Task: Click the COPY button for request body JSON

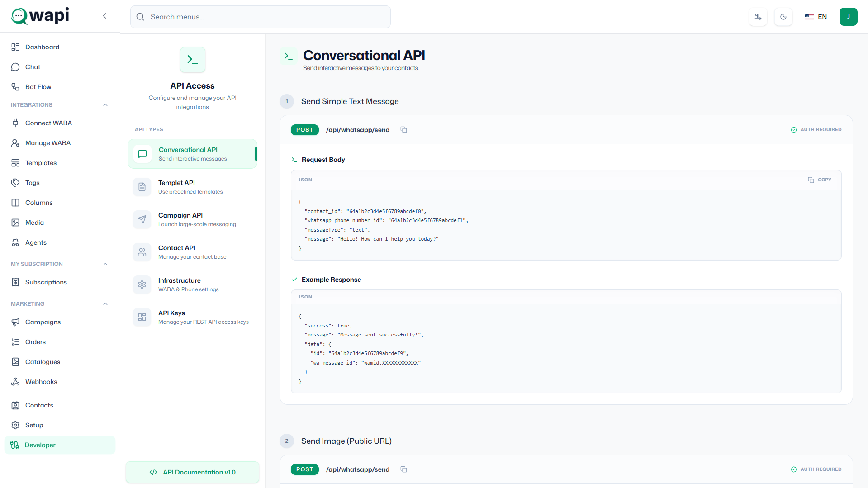Action: [820, 180]
